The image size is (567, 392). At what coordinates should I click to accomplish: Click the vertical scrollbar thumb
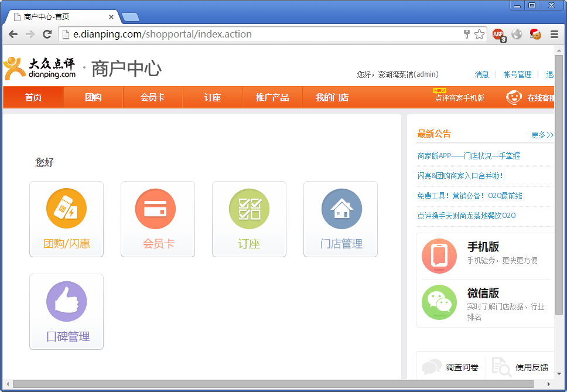559,185
